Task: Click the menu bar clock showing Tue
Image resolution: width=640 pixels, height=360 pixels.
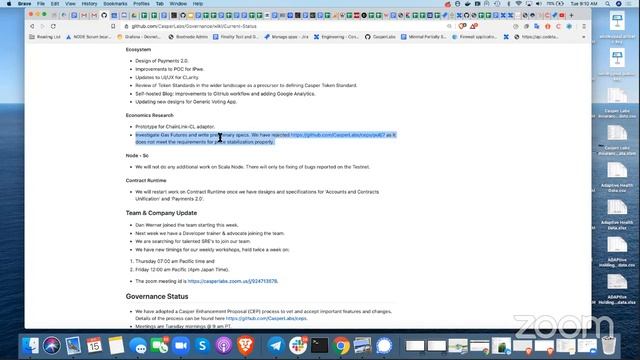Action: (x=584, y=4)
